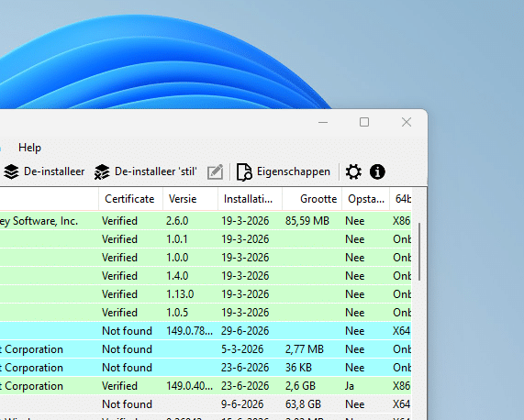Click the vertical scrollbar thumb
This screenshot has height=420, width=524.
pyautogui.click(x=419, y=252)
